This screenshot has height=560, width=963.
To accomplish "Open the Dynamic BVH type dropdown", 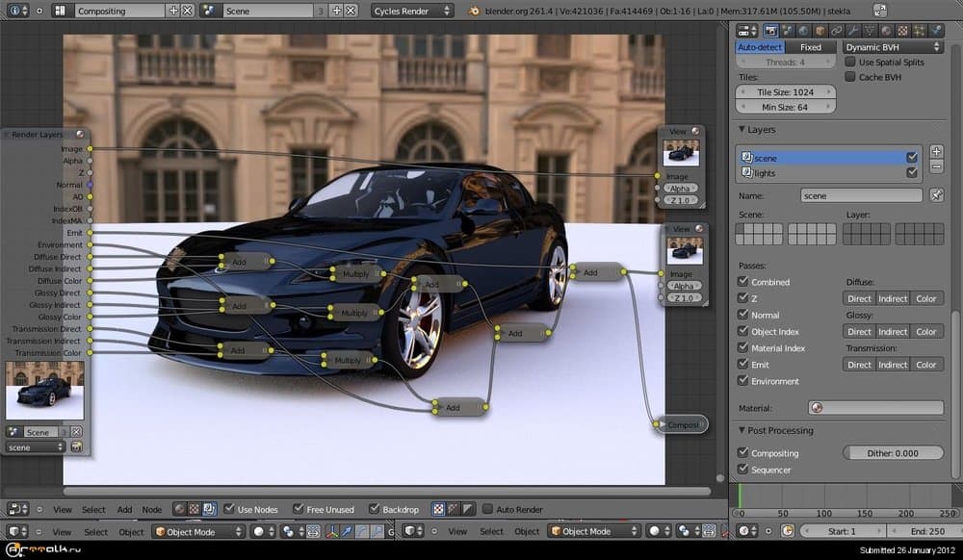I will 893,46.
